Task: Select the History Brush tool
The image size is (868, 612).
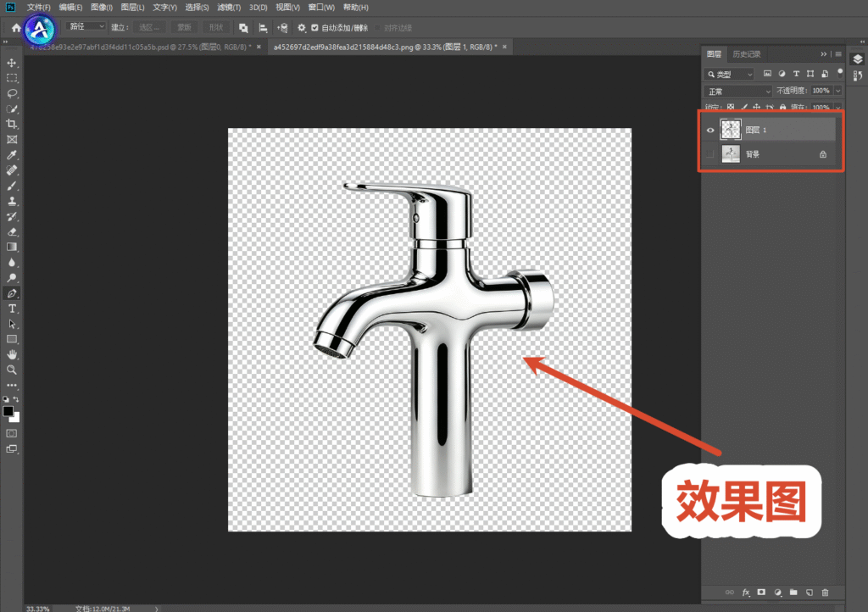Action: coord(12,216)
